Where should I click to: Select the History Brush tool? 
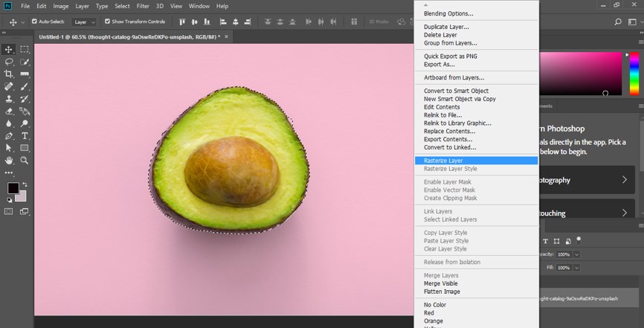click(25, 99)
